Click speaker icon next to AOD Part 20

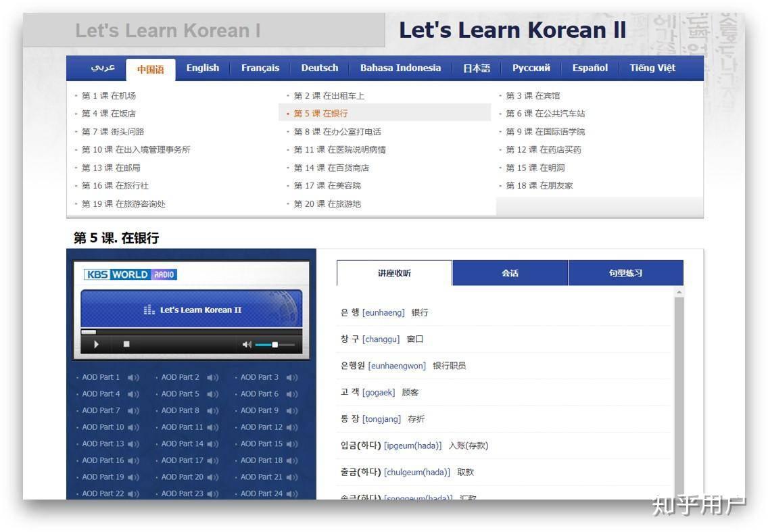(x=212, y=478)
